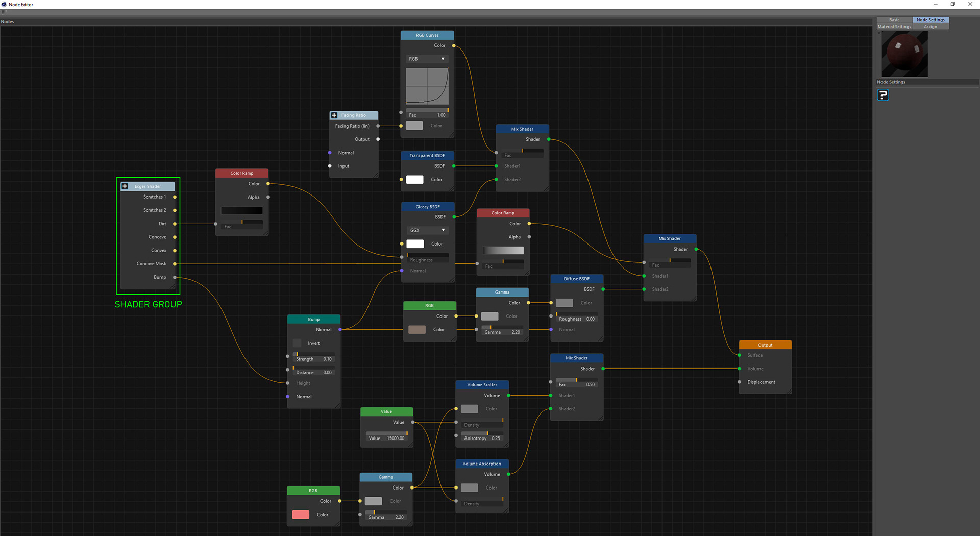Adjust the Fac 1.00 slider in RGB Curves
Image resolution: width=980 pixels, height=536 pixels.
[427, 113]
